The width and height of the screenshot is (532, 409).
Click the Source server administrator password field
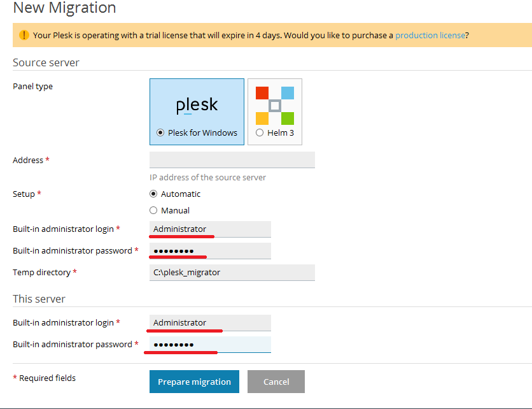pyautogui.click(x=211, y=251)
